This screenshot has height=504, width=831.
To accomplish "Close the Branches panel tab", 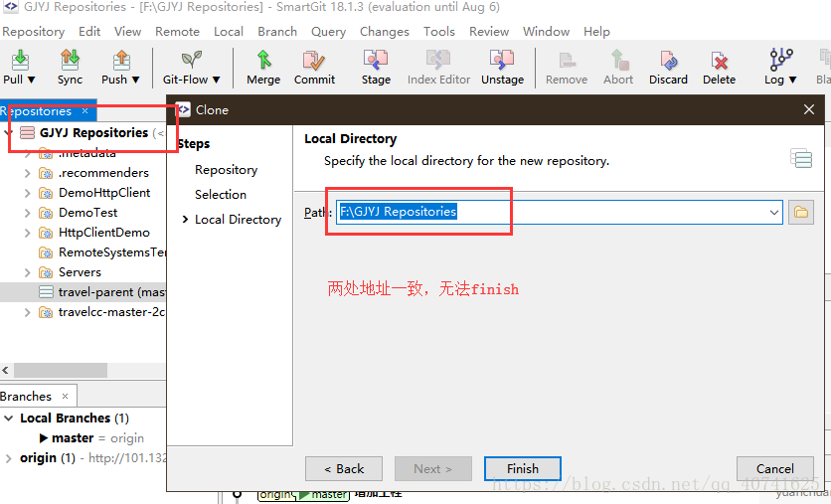I will [65, 396].
